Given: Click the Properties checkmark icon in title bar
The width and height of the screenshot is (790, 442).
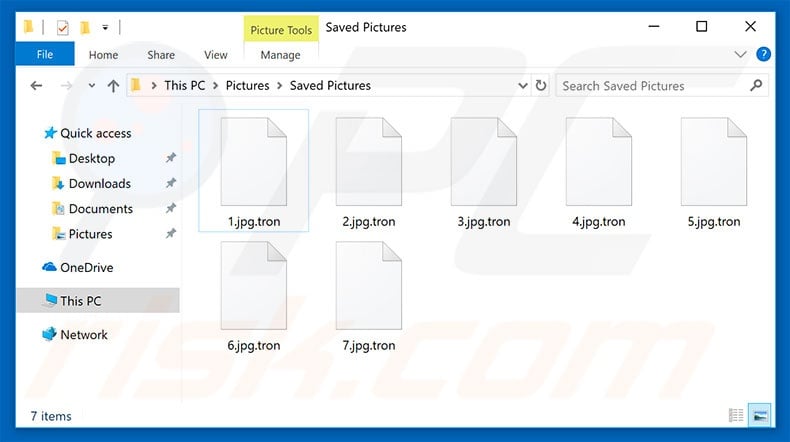Looking at the screenshot, I should pyautogui.click(x=62, y=28).
